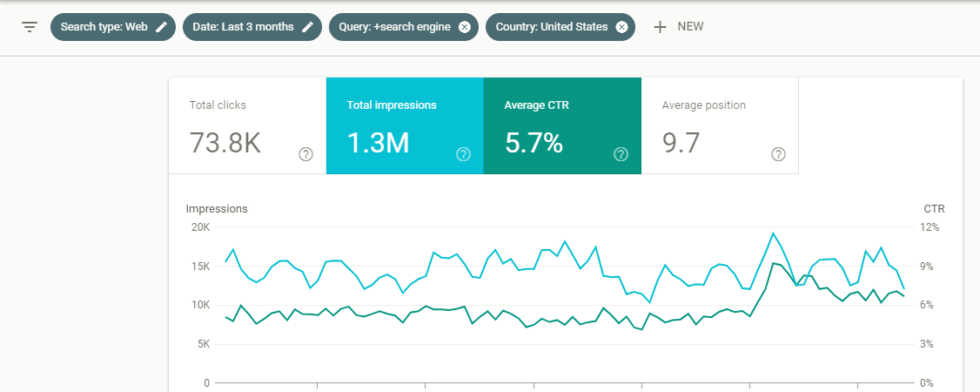Screen dimensions: 980x392
Task: Toggle Average position metric card
Action: point(720,125)
